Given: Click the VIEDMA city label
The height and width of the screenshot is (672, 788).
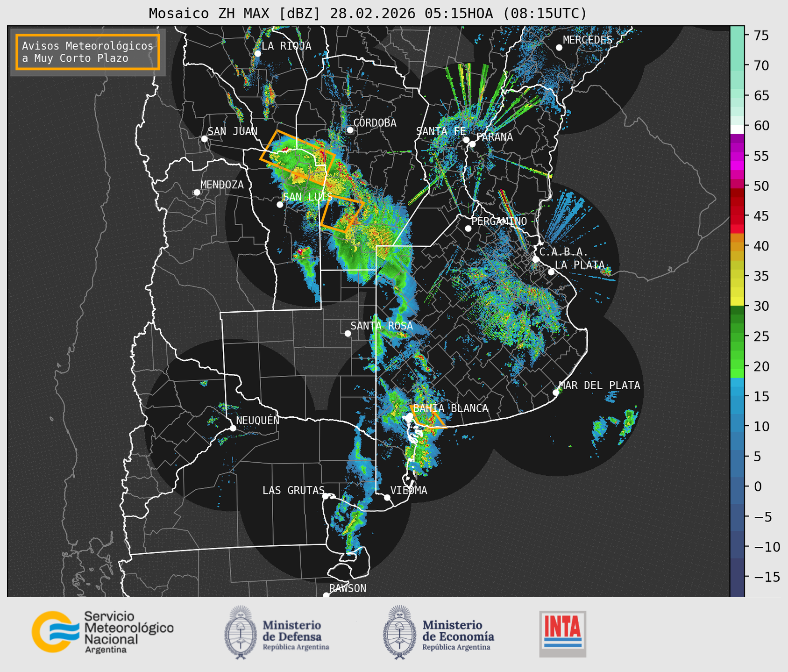Looking at the screenshot, I should click(409, 490).
